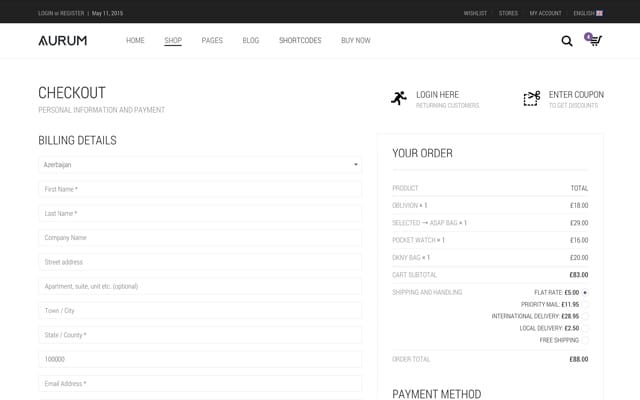
Task: Open the Wishlist link
Action: 475,13
